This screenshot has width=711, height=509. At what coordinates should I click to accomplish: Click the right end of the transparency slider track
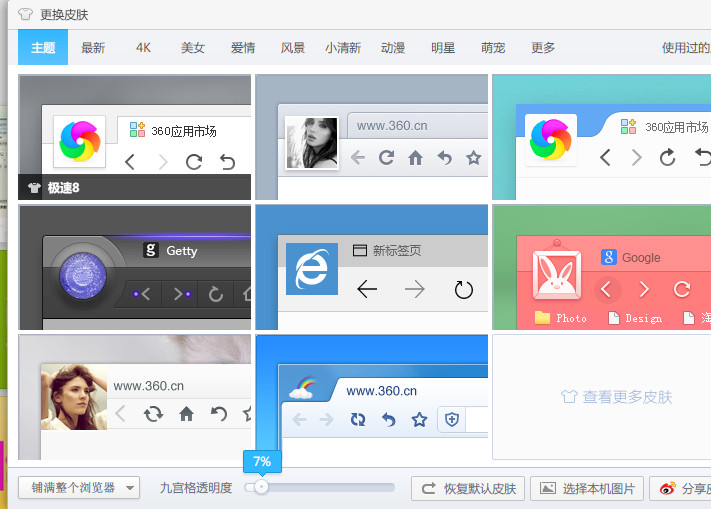pyautogui.click(x=391, y=488)
